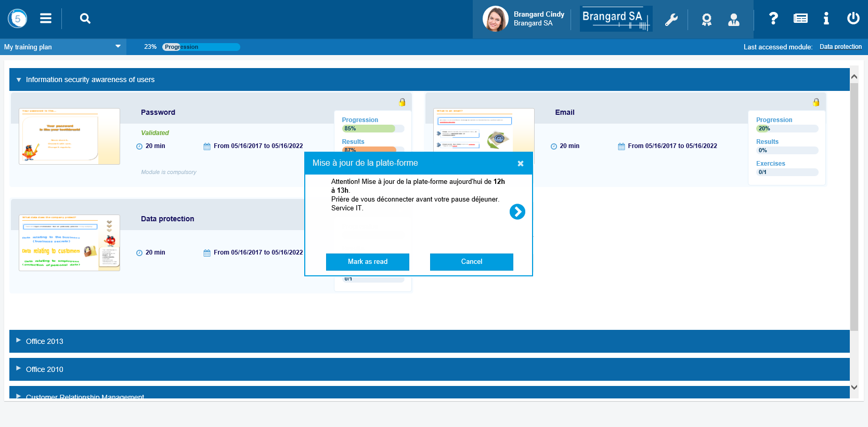Go to next message with blue arrow
This screenshot has width=868, height=427.
(x=517, y=211)
